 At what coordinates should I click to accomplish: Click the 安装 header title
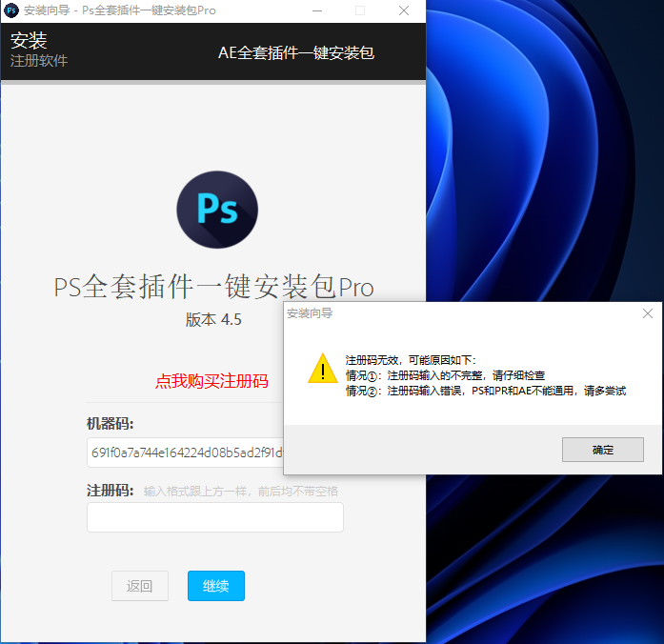coord(29,41)
